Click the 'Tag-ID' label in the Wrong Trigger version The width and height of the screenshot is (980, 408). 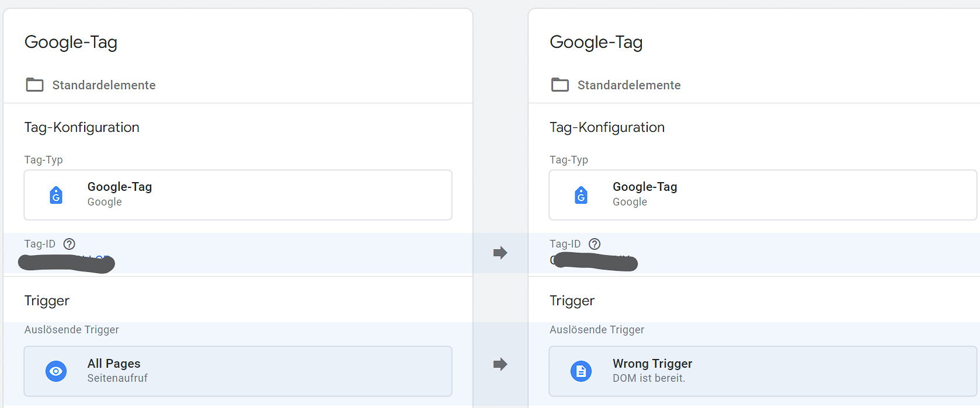[x=565, y=244]
